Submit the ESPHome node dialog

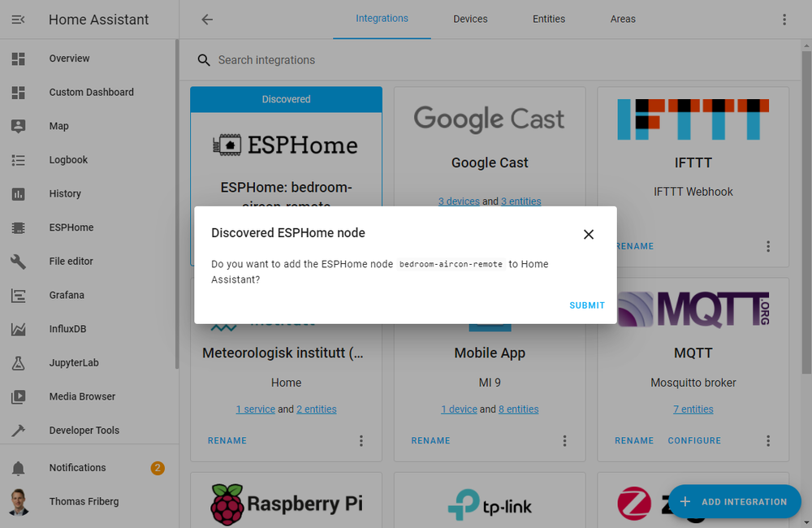coord(587,305)
